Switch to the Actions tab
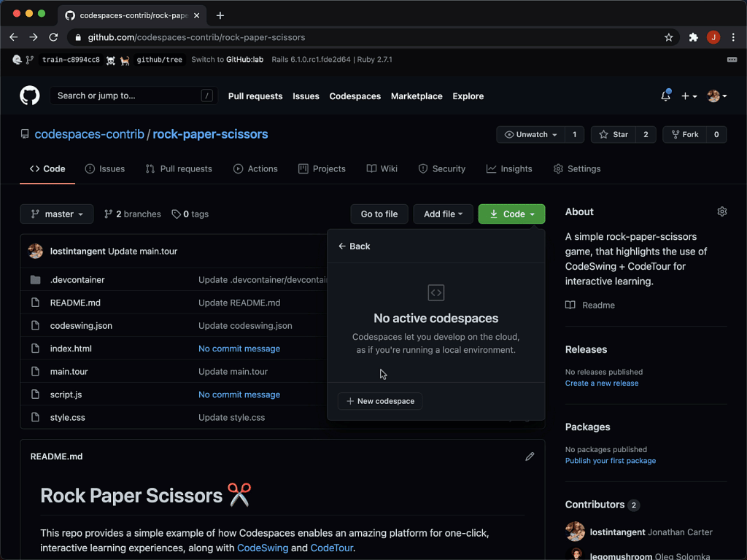This screenshot has width=747, height=560. 255,168
